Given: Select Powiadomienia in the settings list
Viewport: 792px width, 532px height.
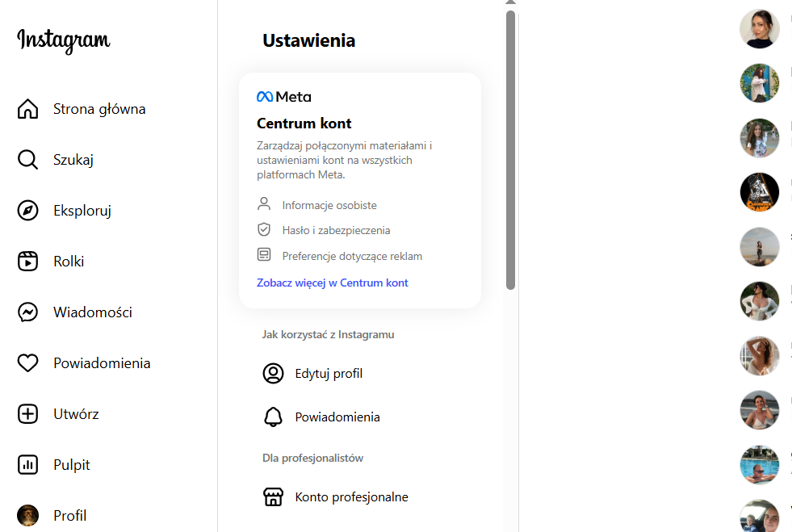Looking at the screenshot, I should point(337,417).
